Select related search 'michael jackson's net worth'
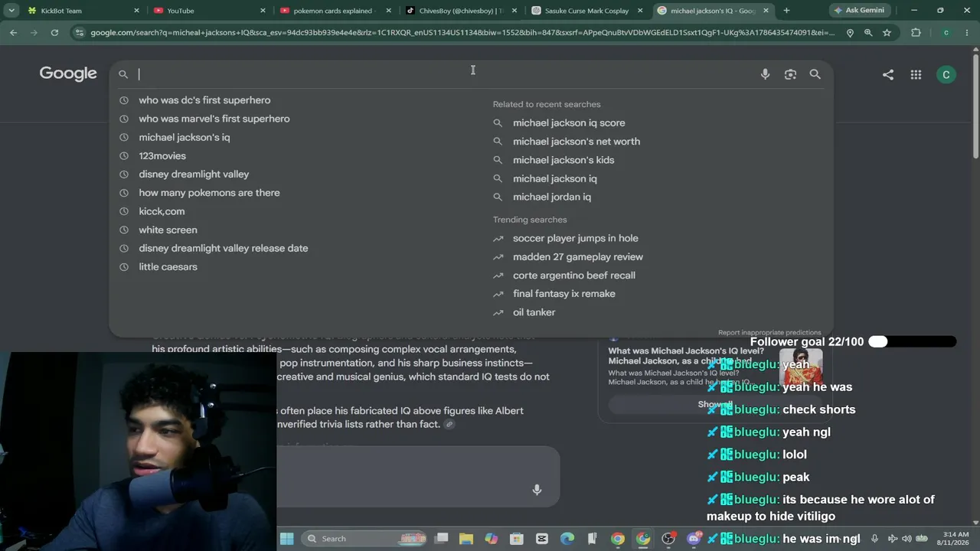This screenshot has height=551, width=980. click(x=577, y=142)
